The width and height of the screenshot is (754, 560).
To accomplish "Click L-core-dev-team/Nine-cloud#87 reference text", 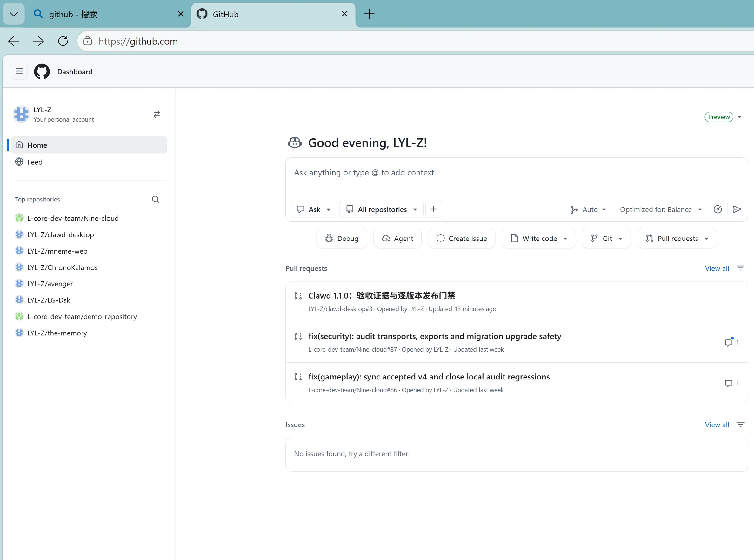I will point(352,350).
